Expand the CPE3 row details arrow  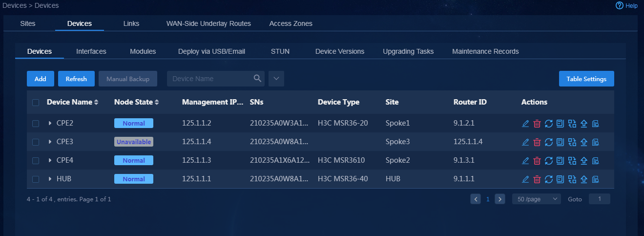(50, 142)
